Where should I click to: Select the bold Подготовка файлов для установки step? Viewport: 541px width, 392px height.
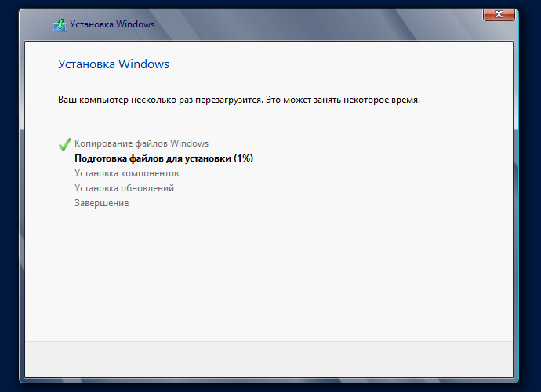pyautogui.click(x=153, y=158)
